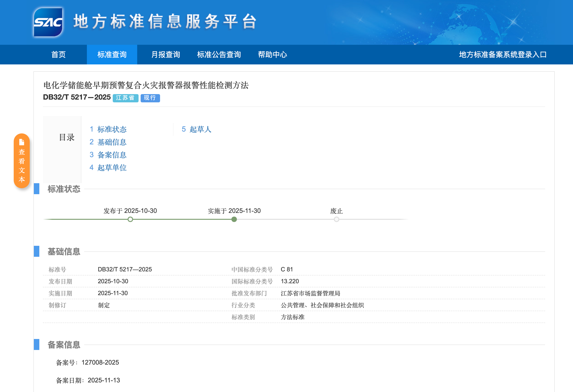Jump to 2 基础信息 in the contents
This screenshot has height=392, width=573.
(x=108, y=142)
